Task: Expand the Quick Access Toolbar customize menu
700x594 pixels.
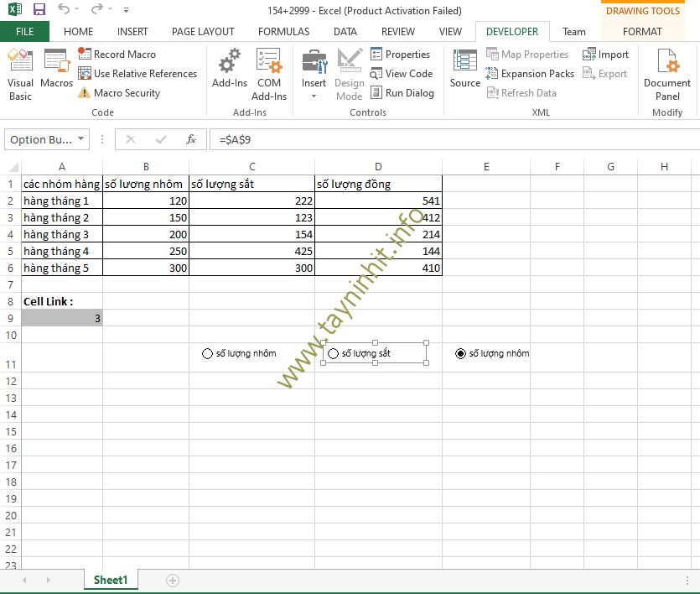Action: 126,11
